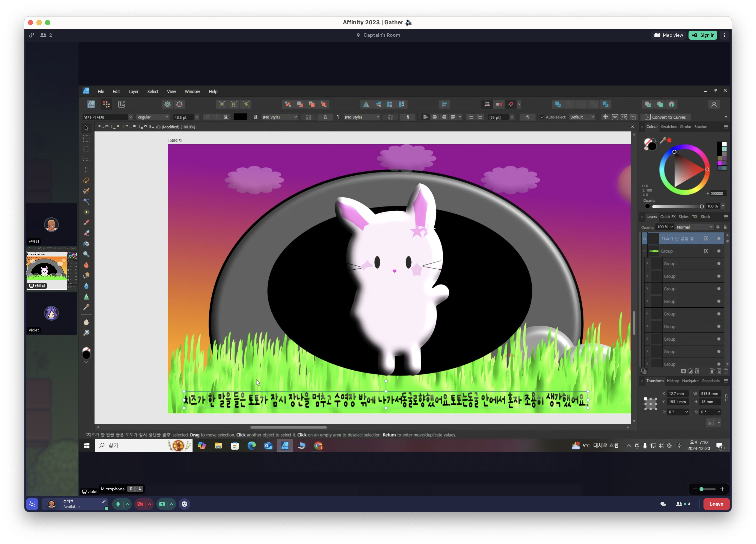Select the Freehand Selection lasso tool
This screenshot has height=544, width=756.
tap(86, 180)
